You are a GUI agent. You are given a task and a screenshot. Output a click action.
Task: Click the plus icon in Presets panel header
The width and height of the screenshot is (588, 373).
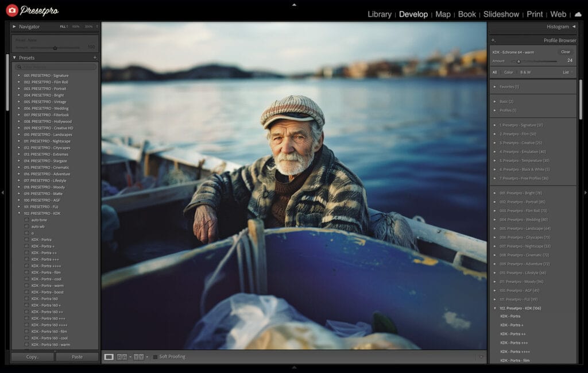pos(95,57)
